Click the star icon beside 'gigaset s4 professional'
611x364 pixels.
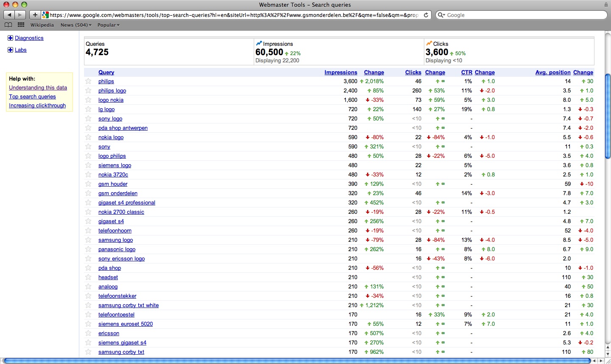coord(88,202)
